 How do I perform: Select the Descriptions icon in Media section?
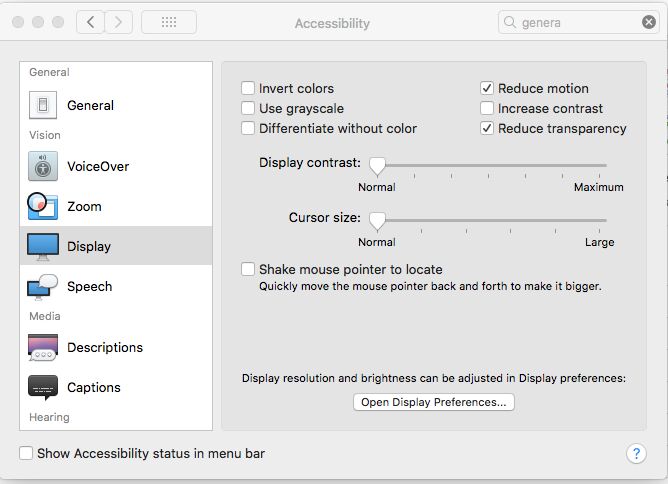pos(43,347)
